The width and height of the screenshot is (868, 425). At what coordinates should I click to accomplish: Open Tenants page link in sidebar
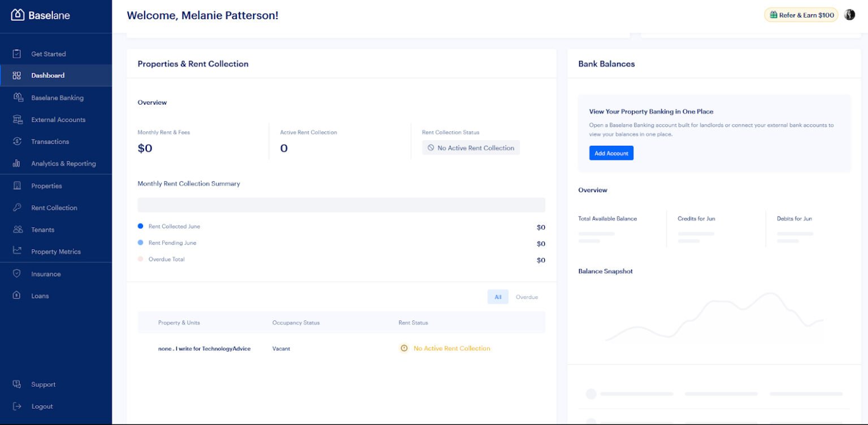pyautogui.click(x=56, y=229)
